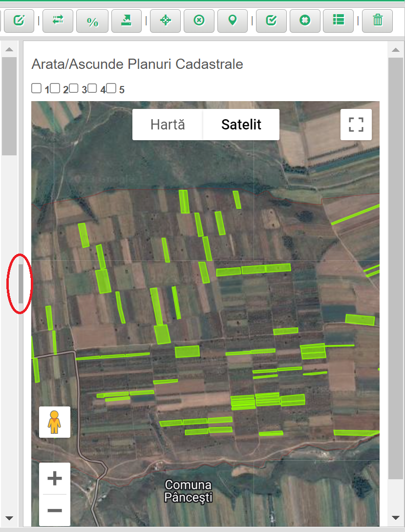Zoom out on the map

click(55, 511)
